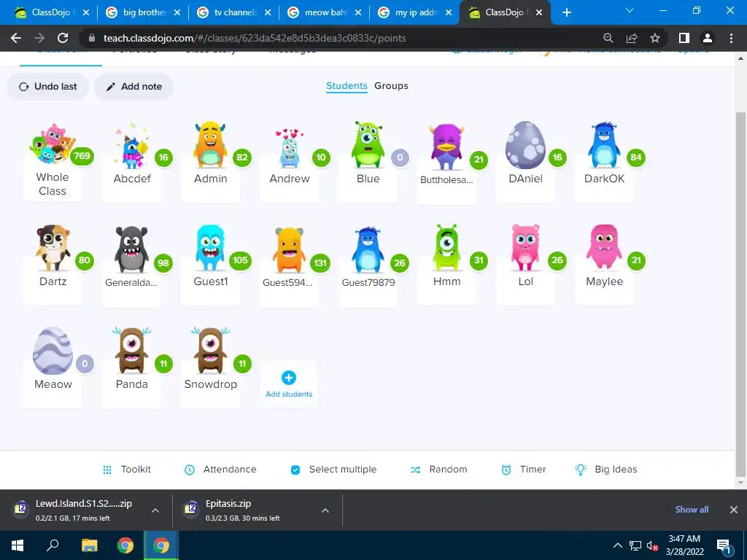Screen dimensions: 747x560
Task: Show hidden system tray icons
Action: click(617, 545)
